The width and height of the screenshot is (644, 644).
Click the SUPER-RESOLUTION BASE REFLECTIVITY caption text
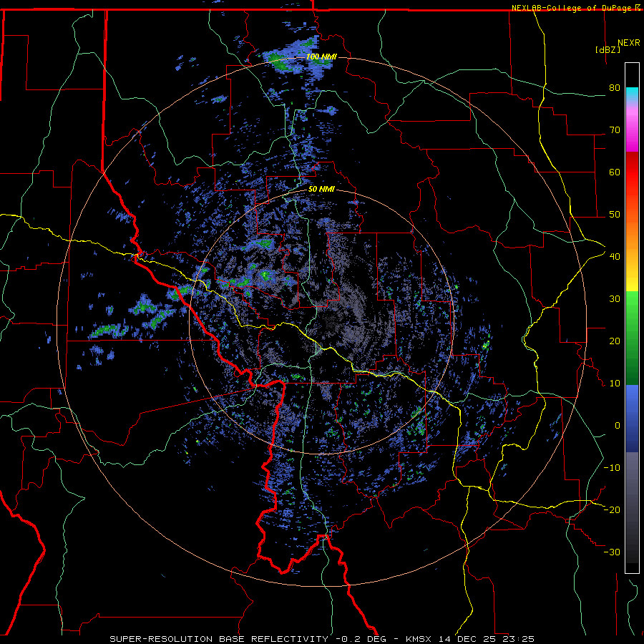click(218, 639)
